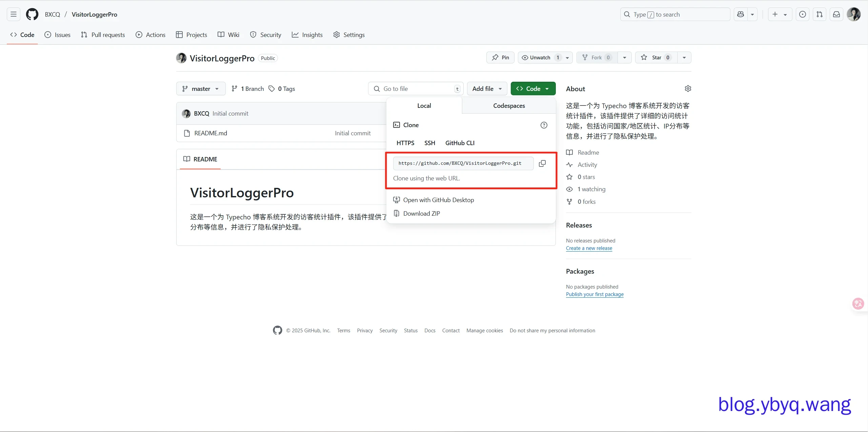Open VisitorLoggerPro breadcrumb link
The height and width of the screenshot is (432, 868).
tap(95, 14)
